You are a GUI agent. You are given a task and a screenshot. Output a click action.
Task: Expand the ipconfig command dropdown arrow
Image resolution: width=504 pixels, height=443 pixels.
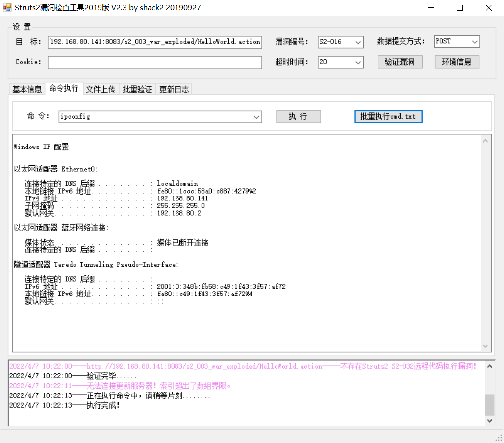(x=256, y=117)
